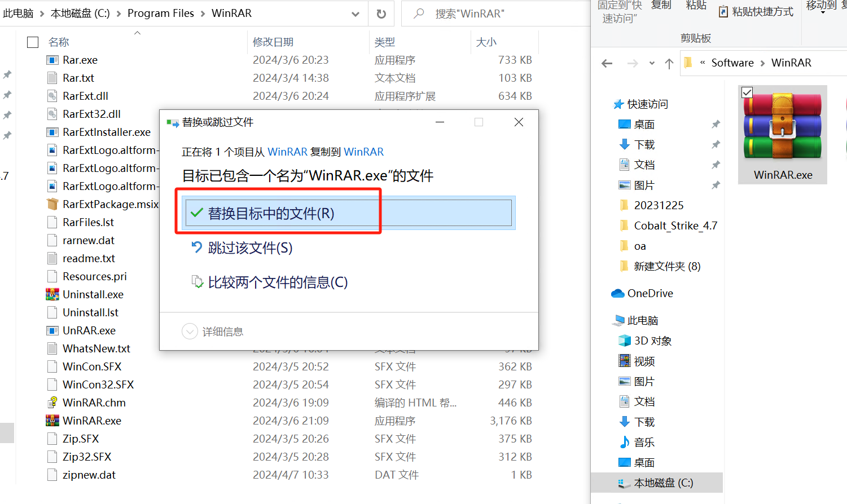Click the Uninstall.exe icon
This screenshot has height=504, width=847.
[52, 294]
